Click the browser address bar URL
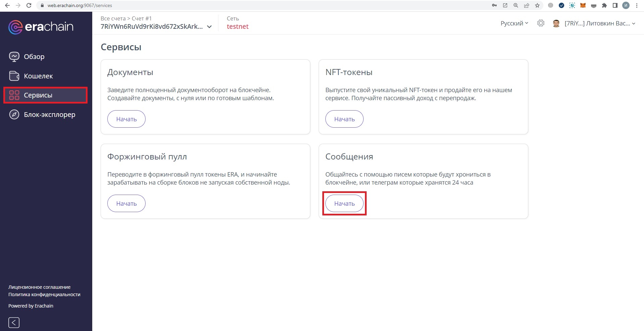 pos(80,5)
